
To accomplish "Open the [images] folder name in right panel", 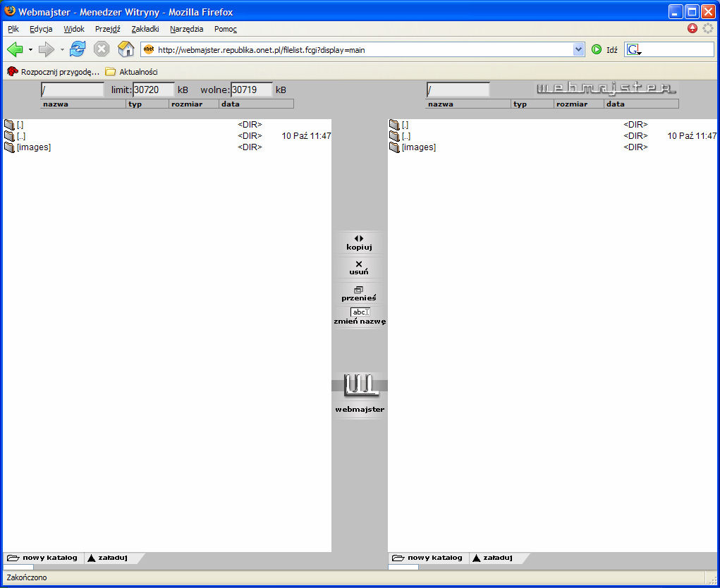I will tap(419, 147).
